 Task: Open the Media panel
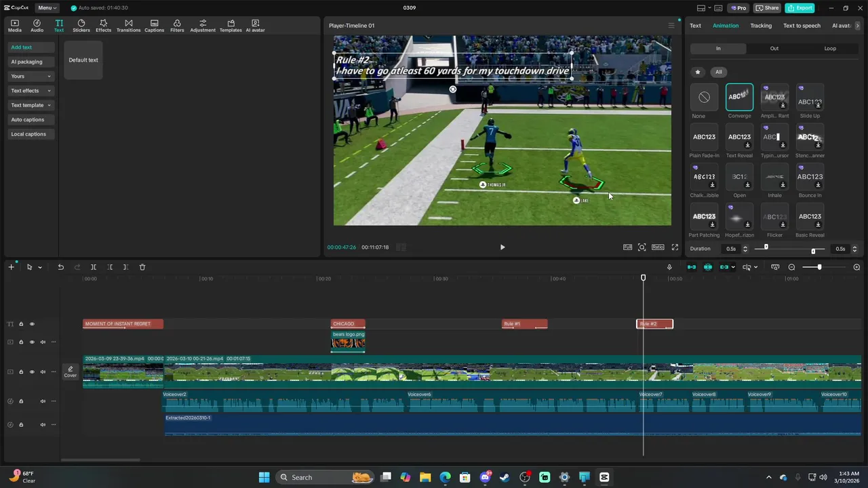click(x=14, y=26)
